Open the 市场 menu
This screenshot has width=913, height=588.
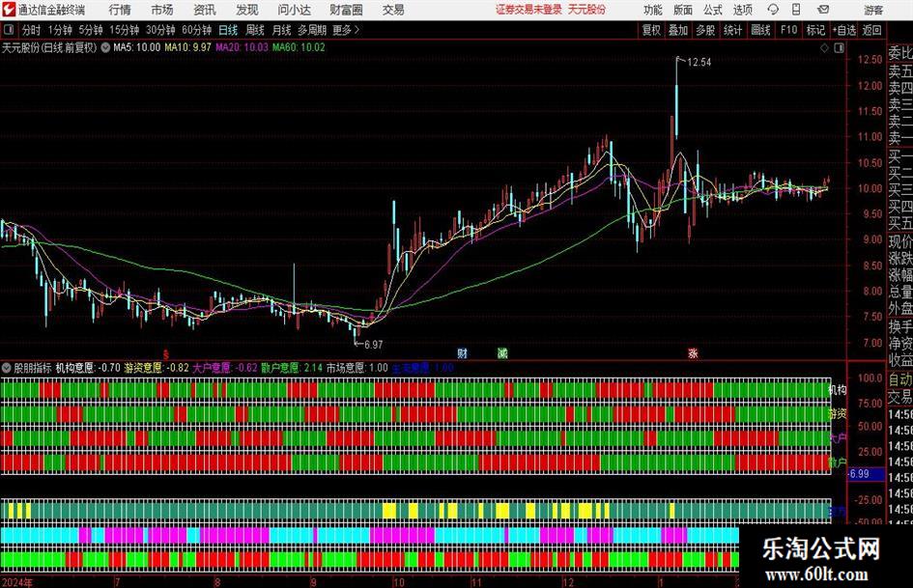point(162,10)
